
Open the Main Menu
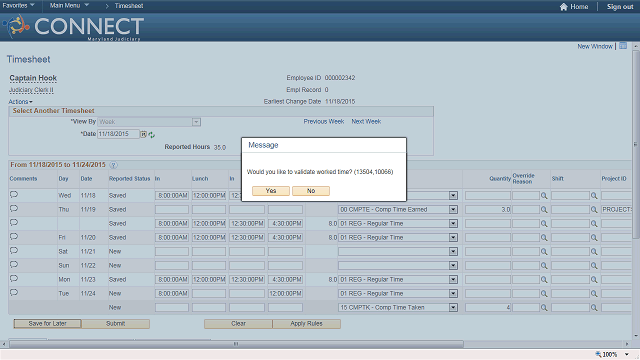(69, 5)
